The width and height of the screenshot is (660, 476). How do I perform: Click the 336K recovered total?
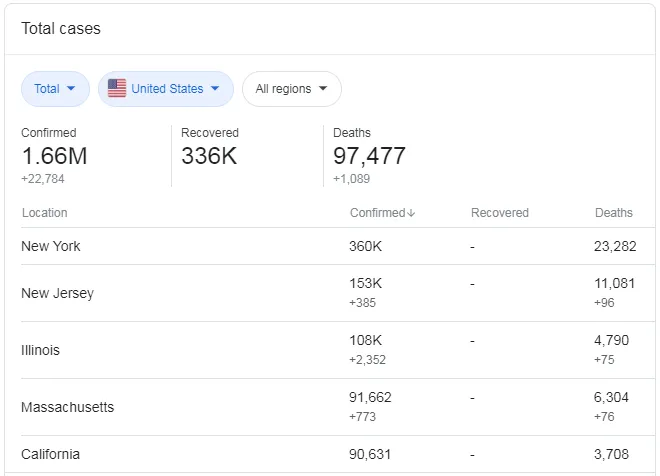[x=208, y=156]
